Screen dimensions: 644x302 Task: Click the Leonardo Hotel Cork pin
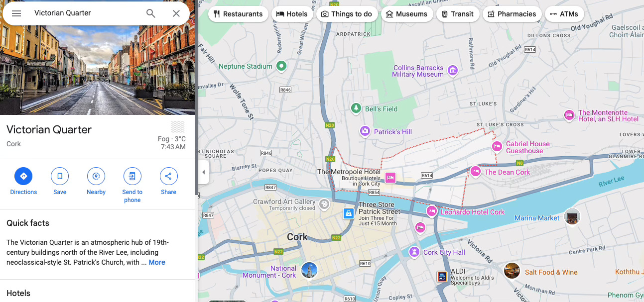(x=432, y=211)
